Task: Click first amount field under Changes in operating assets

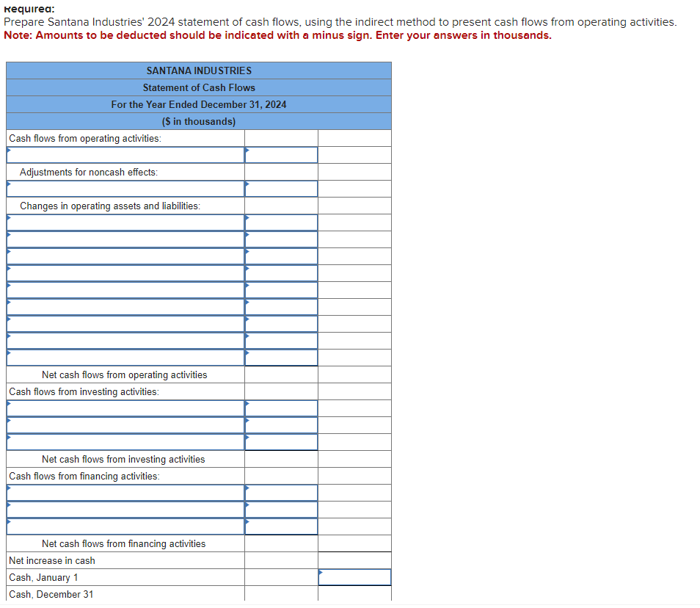Action: [281, 222]
